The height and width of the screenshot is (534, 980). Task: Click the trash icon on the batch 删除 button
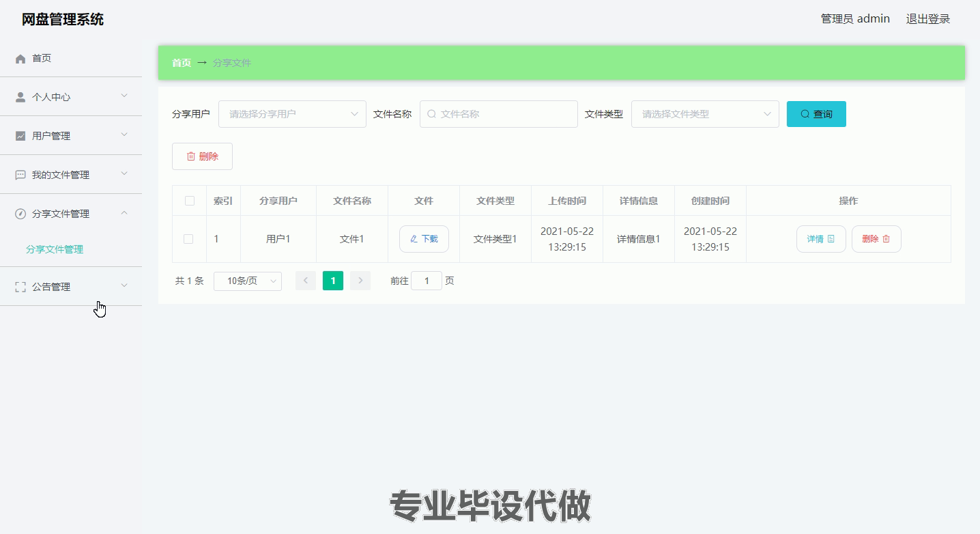pyautogui.click(x=191, y=156)
